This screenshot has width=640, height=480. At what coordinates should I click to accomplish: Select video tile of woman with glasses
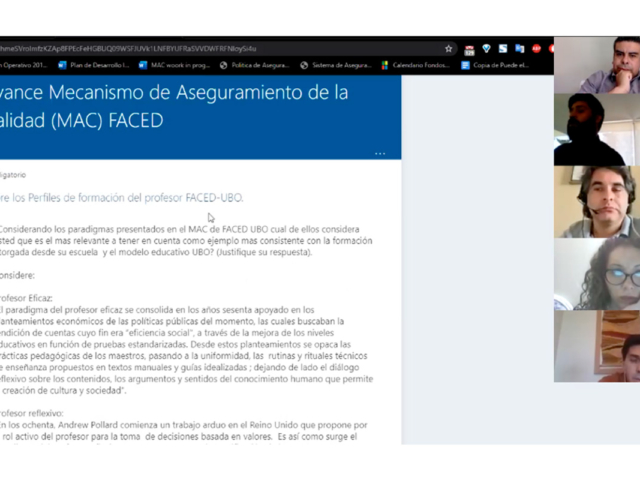point(597,274)
